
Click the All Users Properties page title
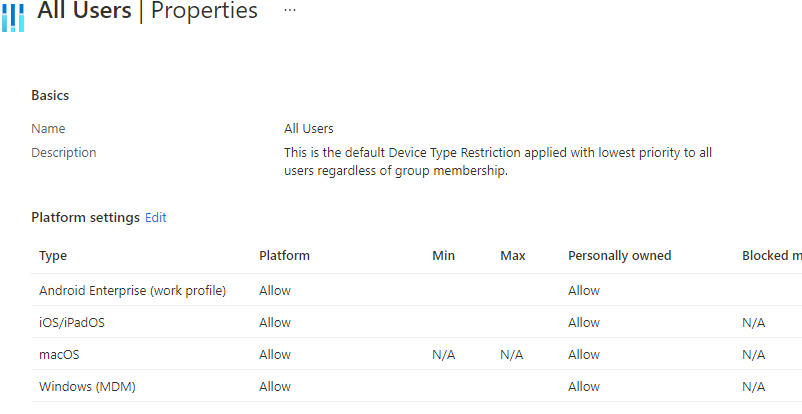tap(147, 11)
